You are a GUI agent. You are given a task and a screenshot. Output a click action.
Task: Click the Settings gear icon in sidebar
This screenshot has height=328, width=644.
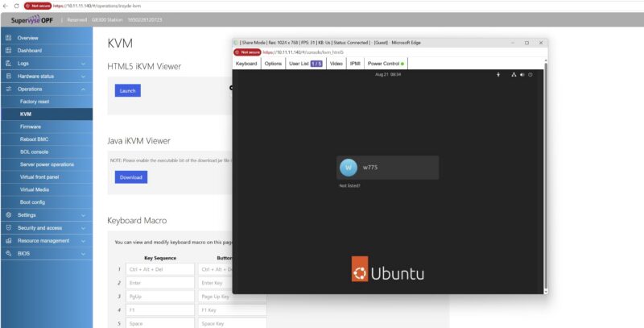coord(8,215)
